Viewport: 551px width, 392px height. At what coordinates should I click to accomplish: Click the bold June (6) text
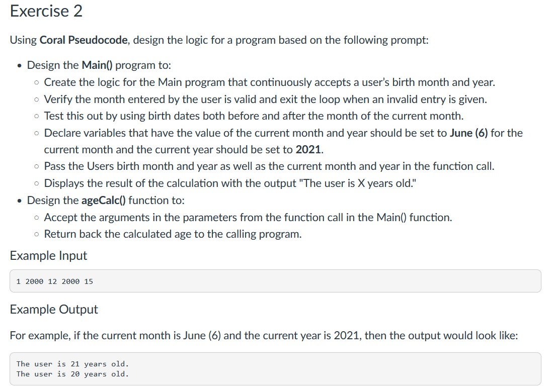click(x=469, y=133)
